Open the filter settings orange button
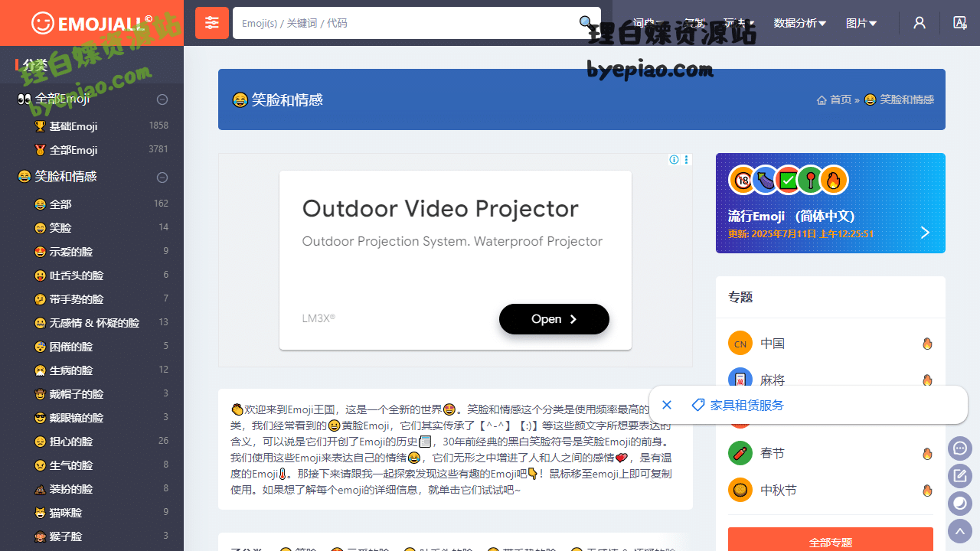This screenshot has width=980, height=551. (212, 23)
